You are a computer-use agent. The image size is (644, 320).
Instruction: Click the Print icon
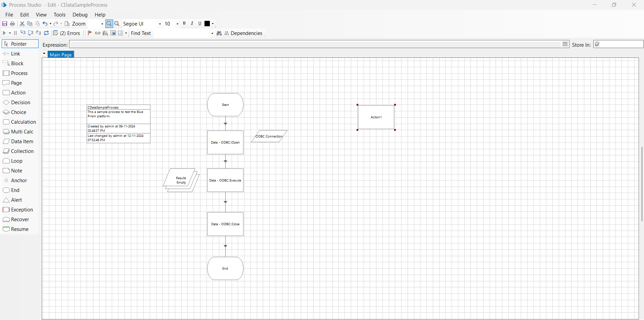[12, 24]
